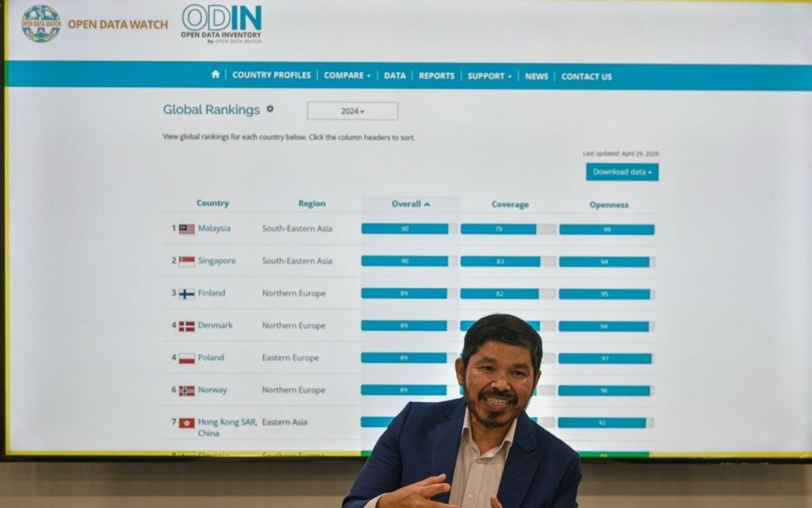Click Singapore's Coverage score bar (83)

(x=508, y=262)
